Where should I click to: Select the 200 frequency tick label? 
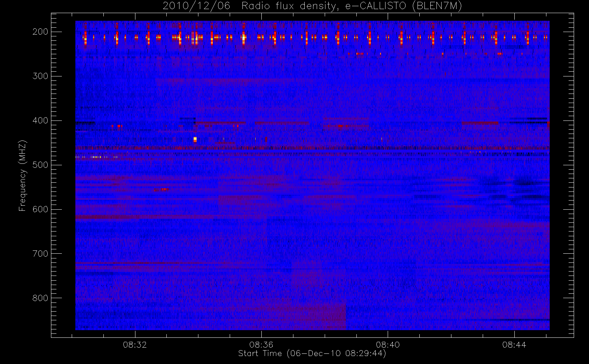40,32
